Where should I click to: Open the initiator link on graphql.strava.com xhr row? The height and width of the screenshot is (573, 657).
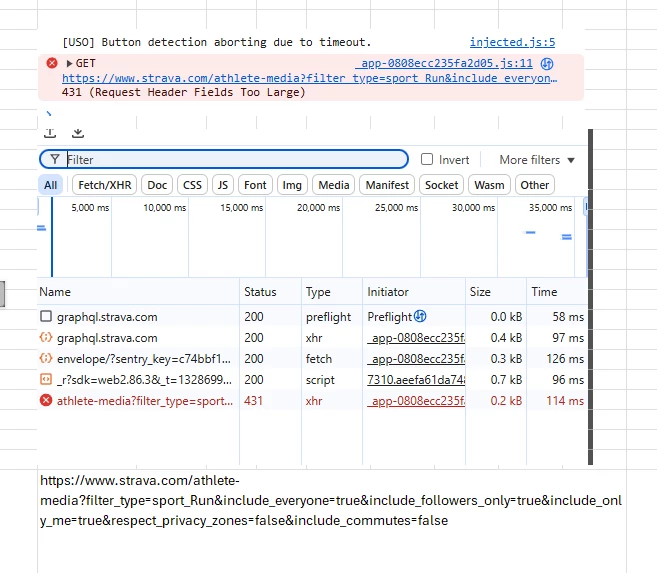point(416,338)
